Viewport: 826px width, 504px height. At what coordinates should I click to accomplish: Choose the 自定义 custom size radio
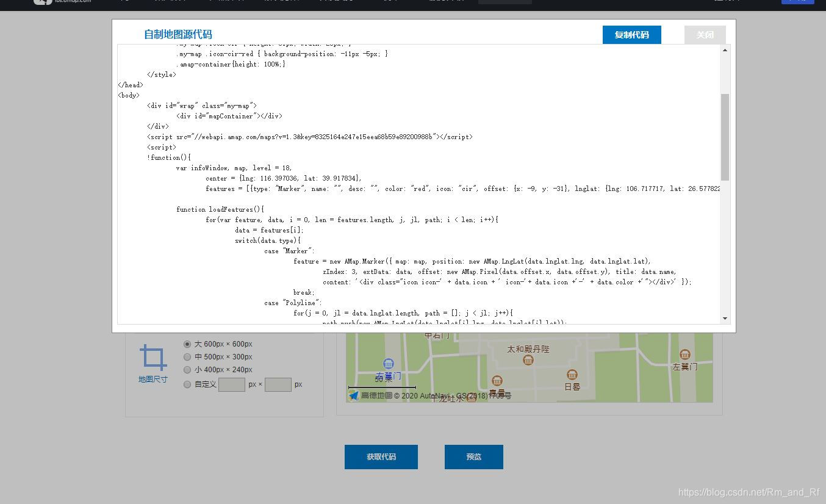pos(187,384)
